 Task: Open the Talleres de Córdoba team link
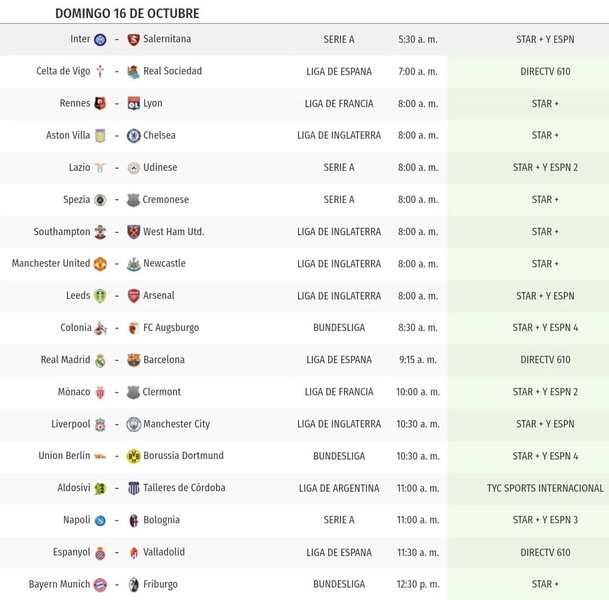click(x=184, y=488)
